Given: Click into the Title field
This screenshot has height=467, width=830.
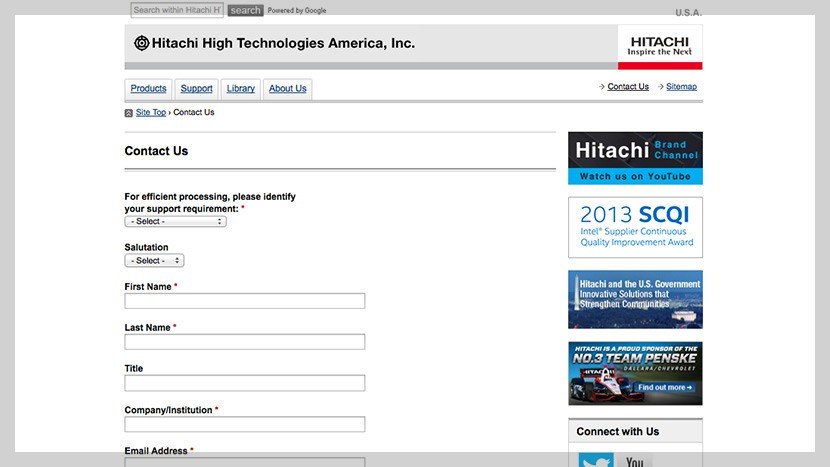Looking at the screenshot, I should coord(245,383).
